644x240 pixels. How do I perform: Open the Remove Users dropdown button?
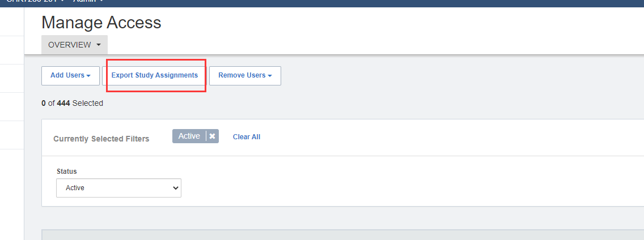(245, 75)
